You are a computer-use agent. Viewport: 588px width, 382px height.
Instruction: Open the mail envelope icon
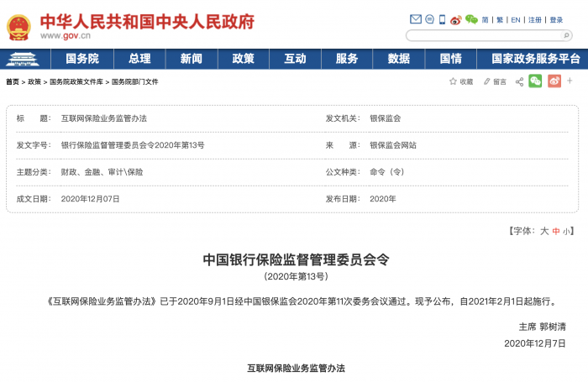point(416,19)
